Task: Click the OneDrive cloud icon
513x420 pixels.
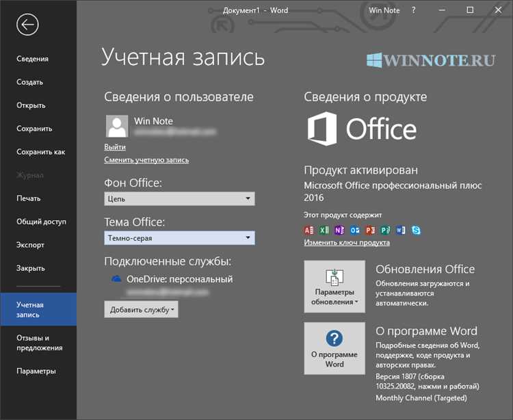Action: point(116,279)
